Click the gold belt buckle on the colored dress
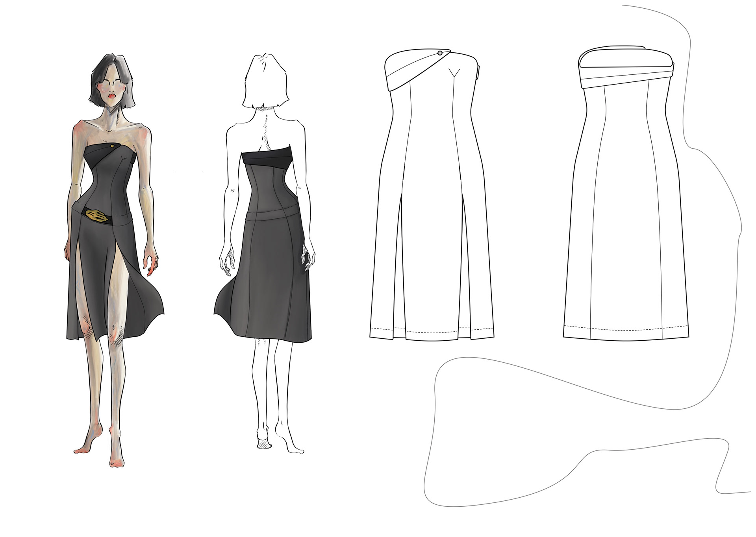Image resolution: width=756 pixels, height=537 pixels. [97, 215]
